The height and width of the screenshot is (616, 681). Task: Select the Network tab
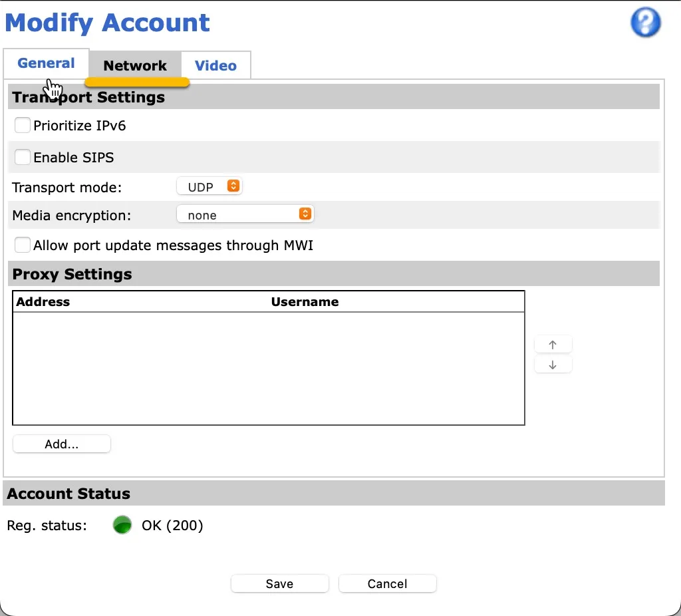[x=135, y=66]
